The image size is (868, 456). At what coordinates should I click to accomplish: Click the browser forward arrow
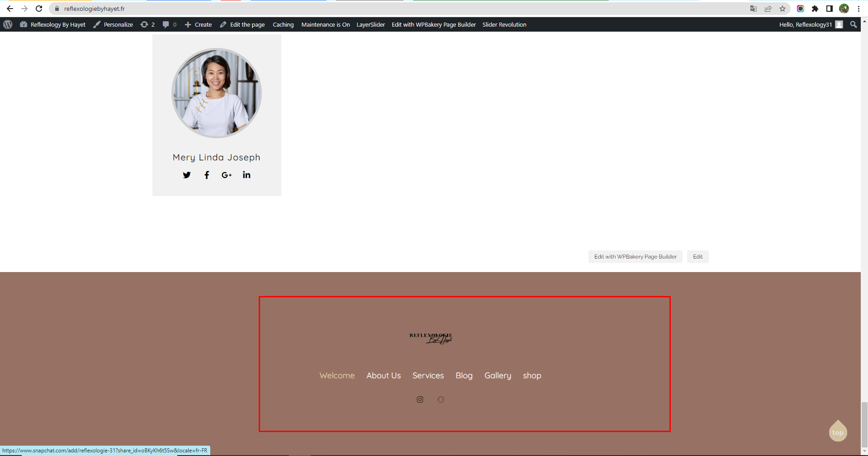pos(24,9)
